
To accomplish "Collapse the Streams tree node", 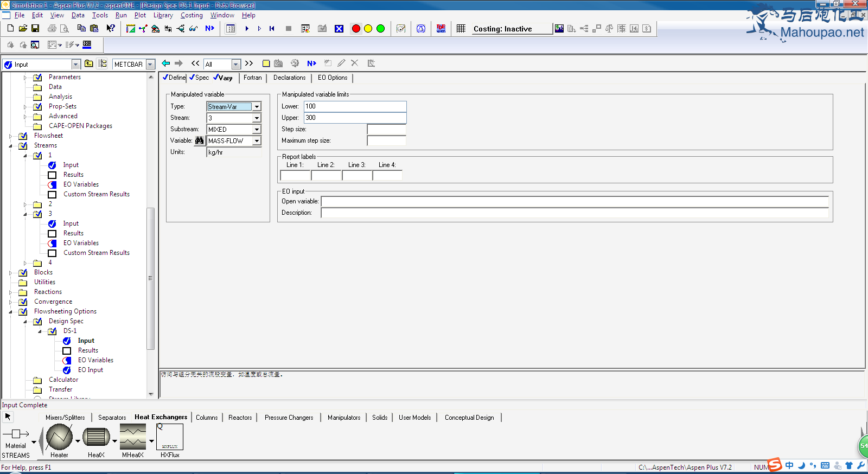I will click(10, 146).
